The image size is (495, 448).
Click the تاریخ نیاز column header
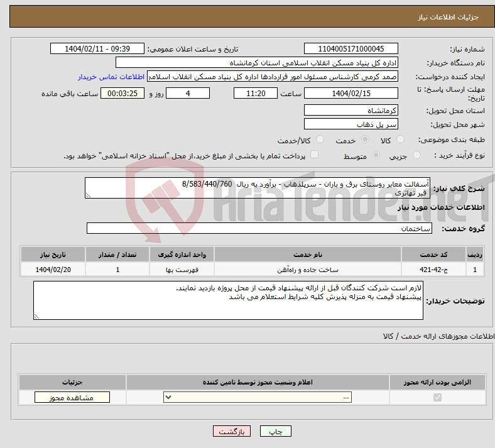click(53, 254)
